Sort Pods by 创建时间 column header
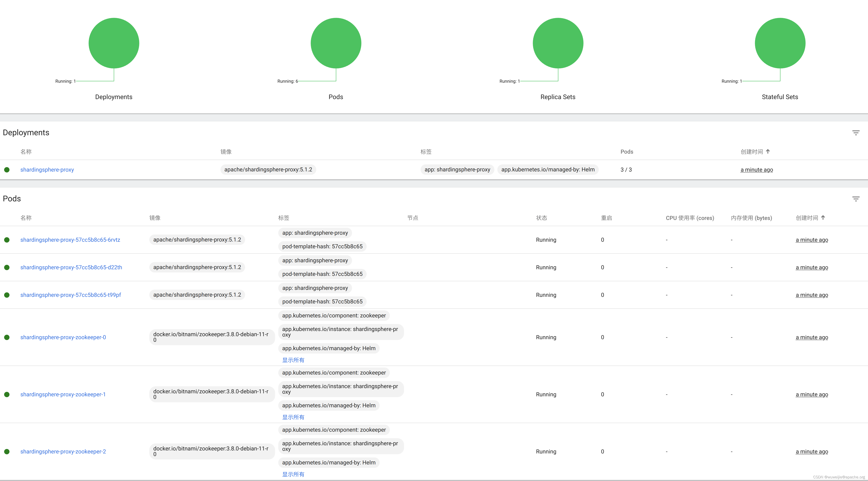This screenshot has height=481, width=868. tap(807, 218)
